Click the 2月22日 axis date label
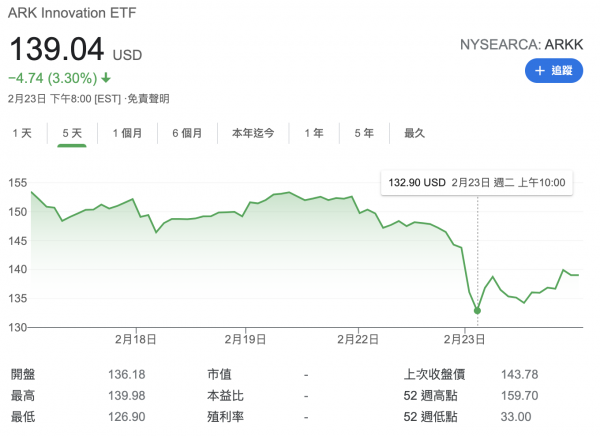600x436 pixels. (x=358, y=339)
